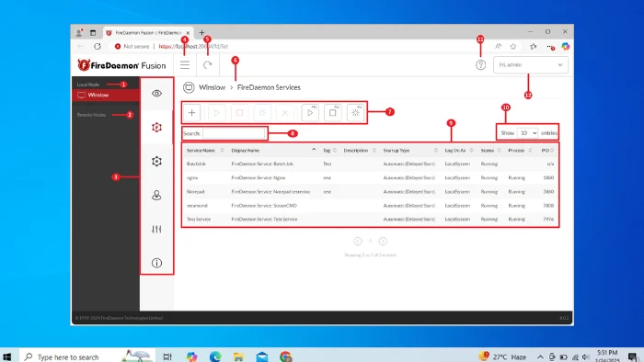Viewport: 644px width, 362px height.
Task: Click FireDaemon Service: SteamCMD display name
Action: click(x=264, y=206)
